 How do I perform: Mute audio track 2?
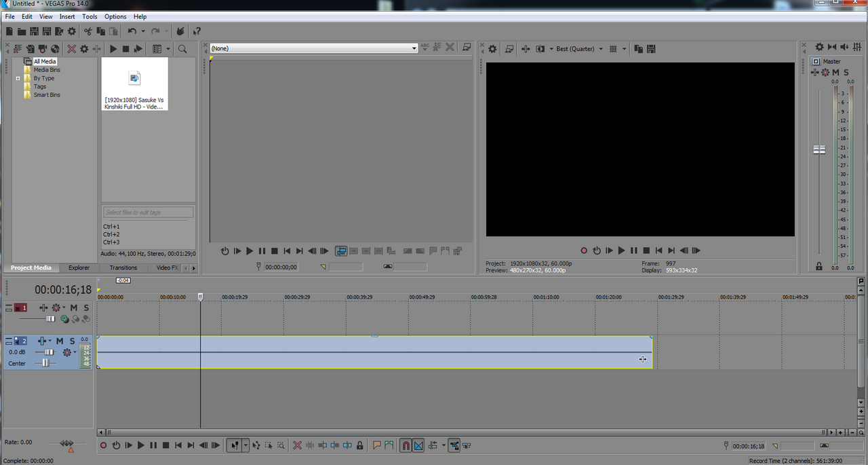pyautogui.click(x=60, y=341)
